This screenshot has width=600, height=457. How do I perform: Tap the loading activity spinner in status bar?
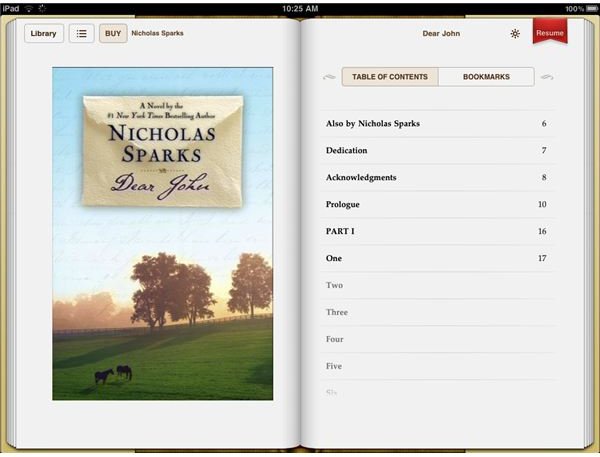coord(42,8)
